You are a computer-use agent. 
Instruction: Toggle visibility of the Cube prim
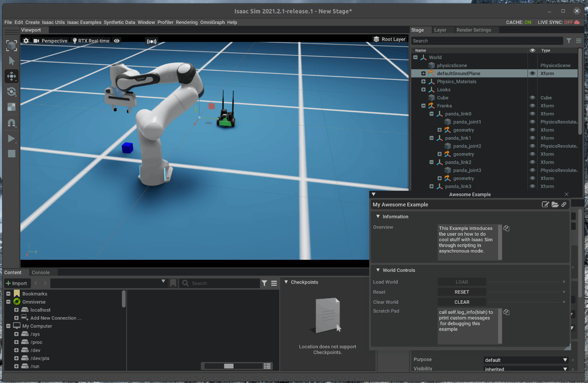(x=533, y=98)
